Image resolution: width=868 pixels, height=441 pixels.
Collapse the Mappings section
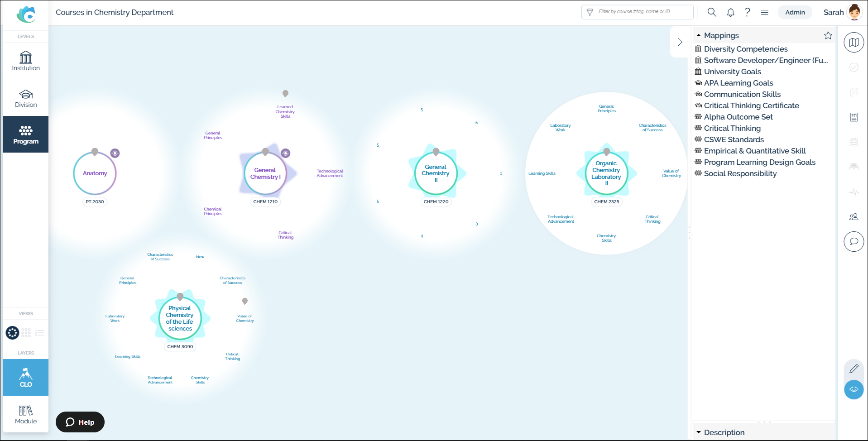pos(699,35)
